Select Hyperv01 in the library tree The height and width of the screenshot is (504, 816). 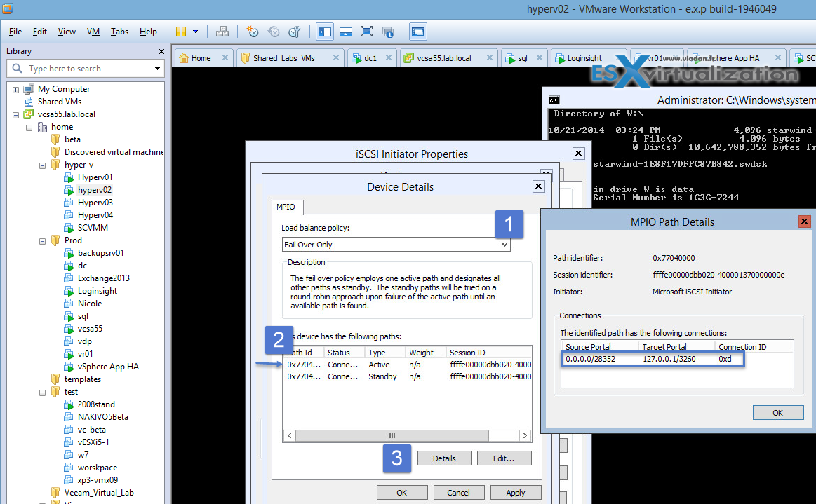[x=95, y=177]
